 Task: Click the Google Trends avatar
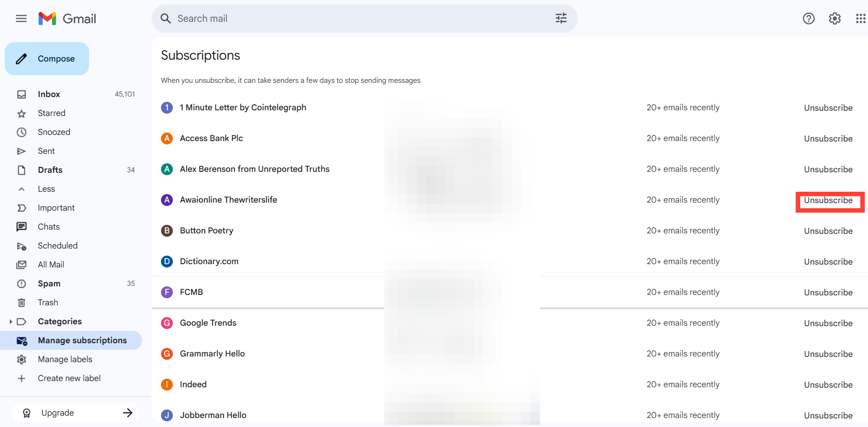coord(167,323)
